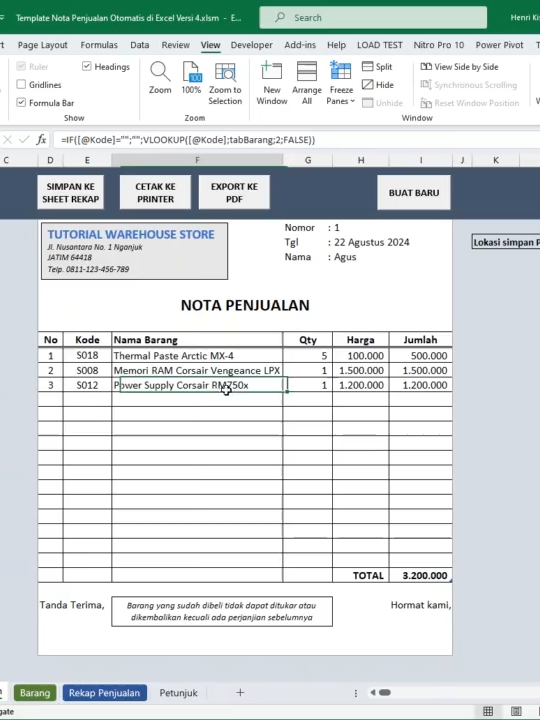
Task: Click the Split window icon
Action: [x=367, y=67]
